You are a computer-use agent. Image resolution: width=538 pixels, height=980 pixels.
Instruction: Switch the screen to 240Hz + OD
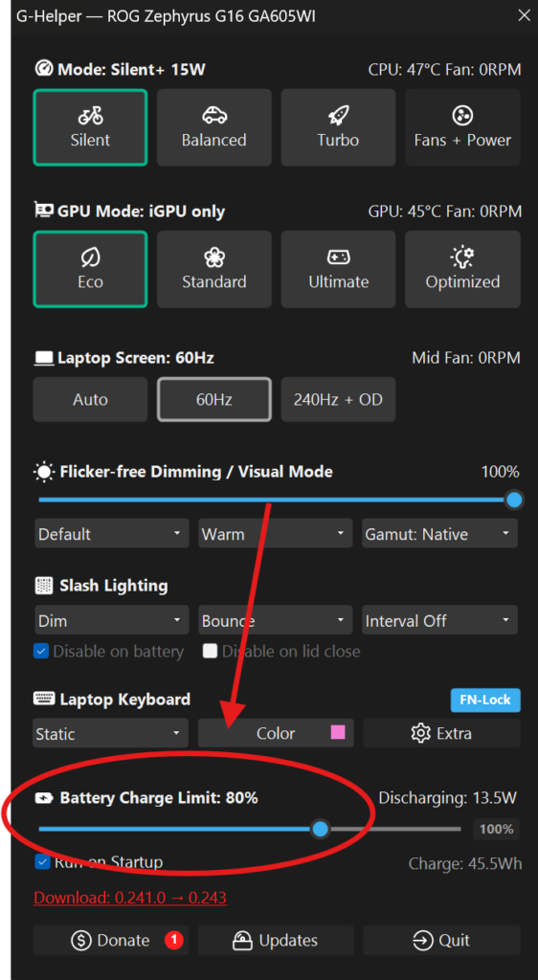[x=338, y=399]
